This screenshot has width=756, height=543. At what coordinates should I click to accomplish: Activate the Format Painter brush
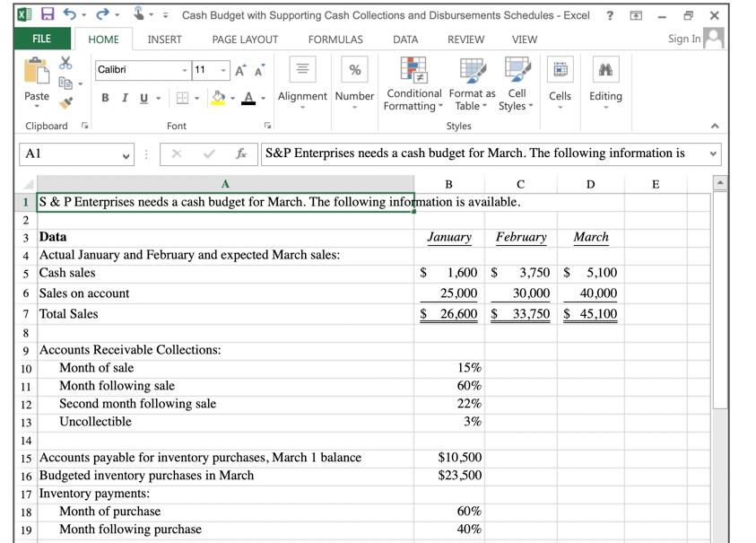[x=66, y=103]
